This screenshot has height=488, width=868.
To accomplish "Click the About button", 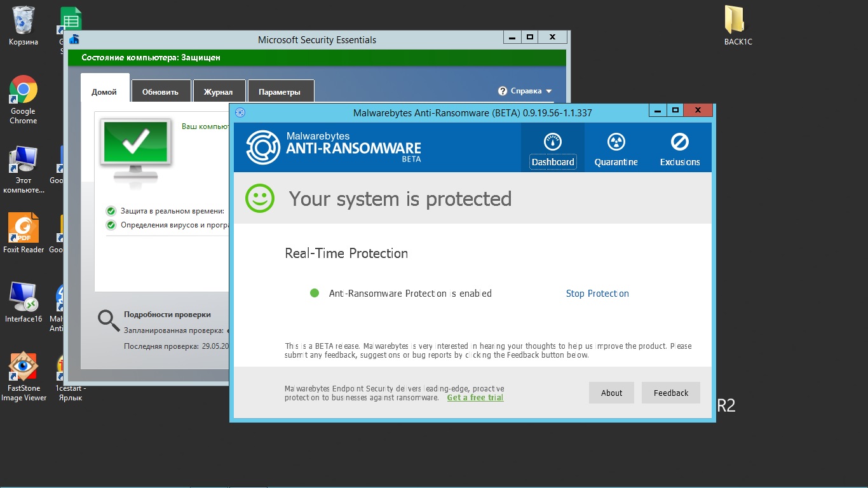I will pos(611,393).
